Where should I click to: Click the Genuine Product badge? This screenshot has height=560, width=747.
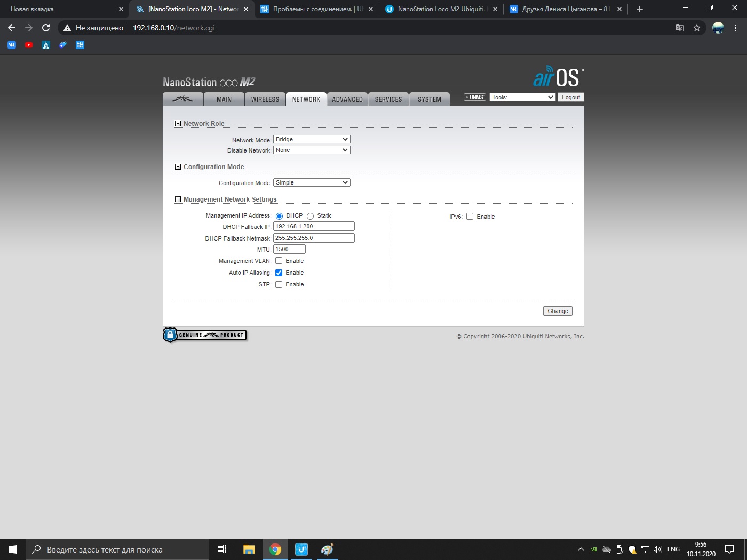(x=205, y=335)
